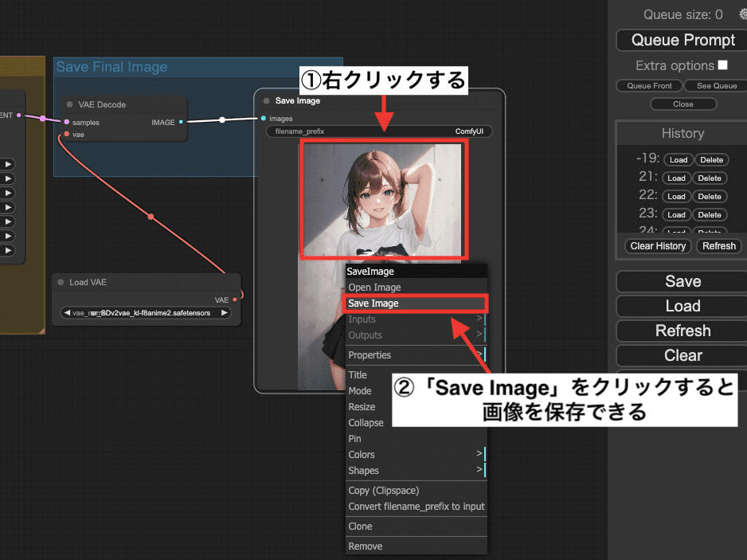Click the red vae link midpoint dot
This screenshot has width=747, height=560.
[x=151, y=217]
